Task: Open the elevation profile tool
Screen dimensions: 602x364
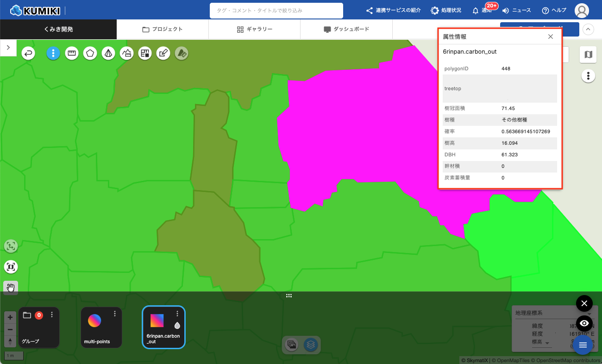Action: point(126,53)
